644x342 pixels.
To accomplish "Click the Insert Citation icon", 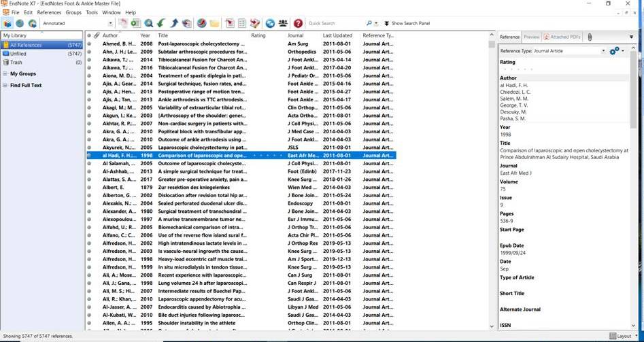I will point(230,23).
